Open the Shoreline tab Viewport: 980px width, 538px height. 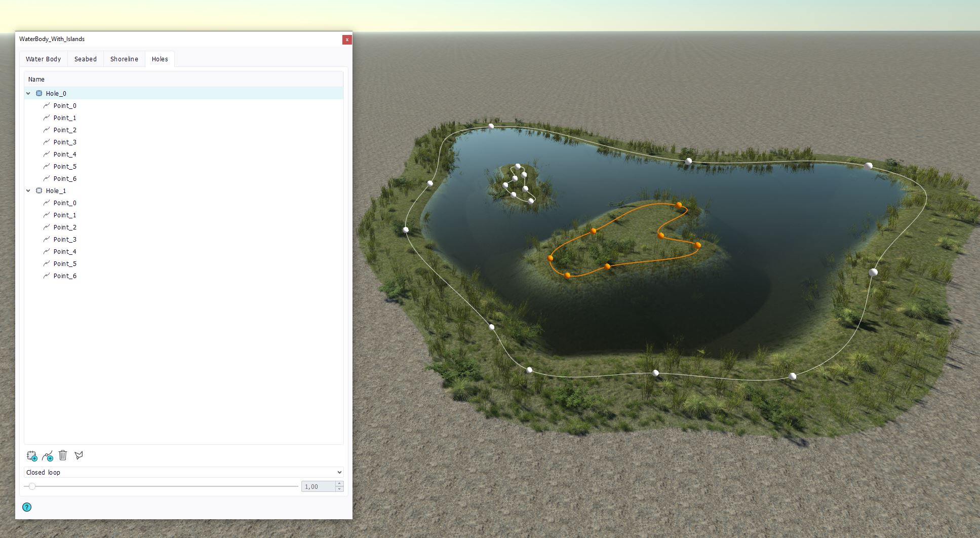pos(124,59)
